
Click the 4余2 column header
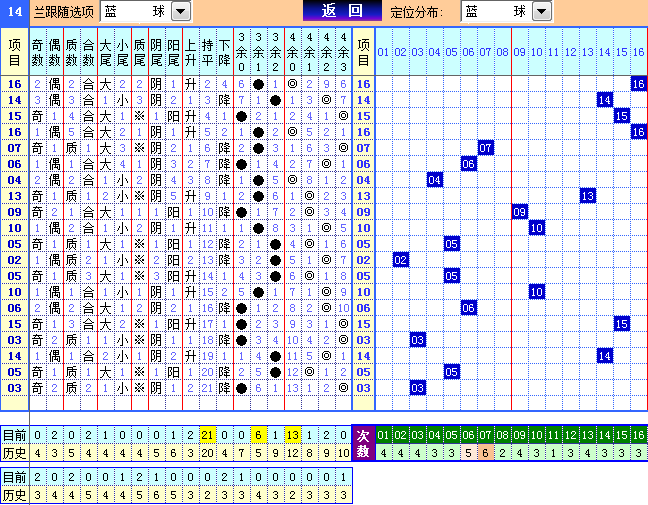pyautogui.click(x=326, y=52)
